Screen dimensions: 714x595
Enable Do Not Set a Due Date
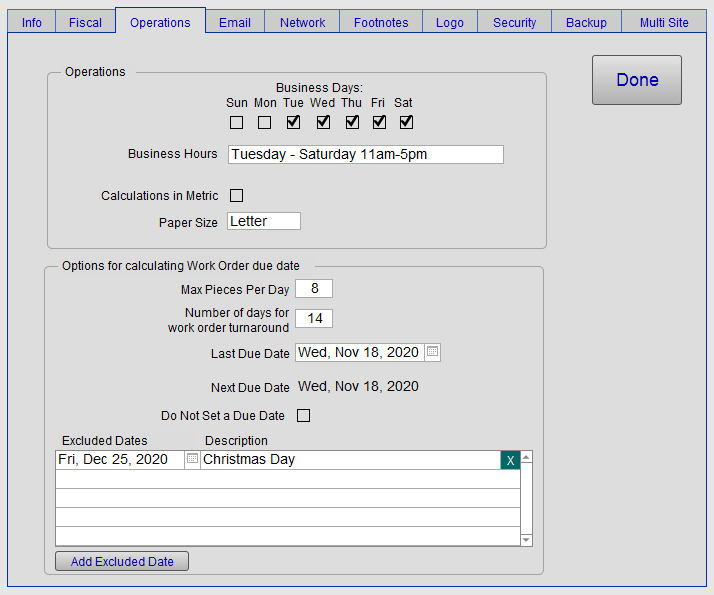(x=304, y=416)
